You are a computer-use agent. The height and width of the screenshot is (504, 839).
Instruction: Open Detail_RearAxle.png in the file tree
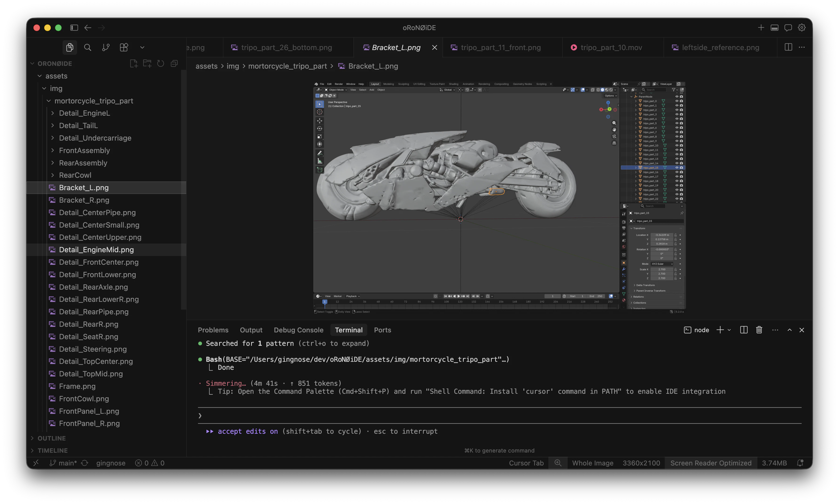(x=106, y=287)
